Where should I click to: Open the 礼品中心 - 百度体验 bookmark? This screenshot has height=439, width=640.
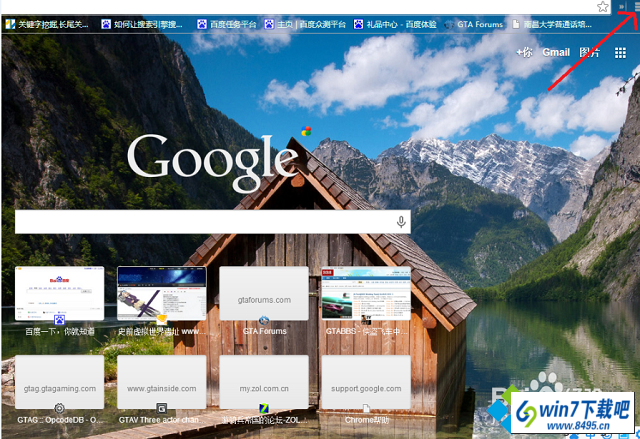(x=395, y=24)
